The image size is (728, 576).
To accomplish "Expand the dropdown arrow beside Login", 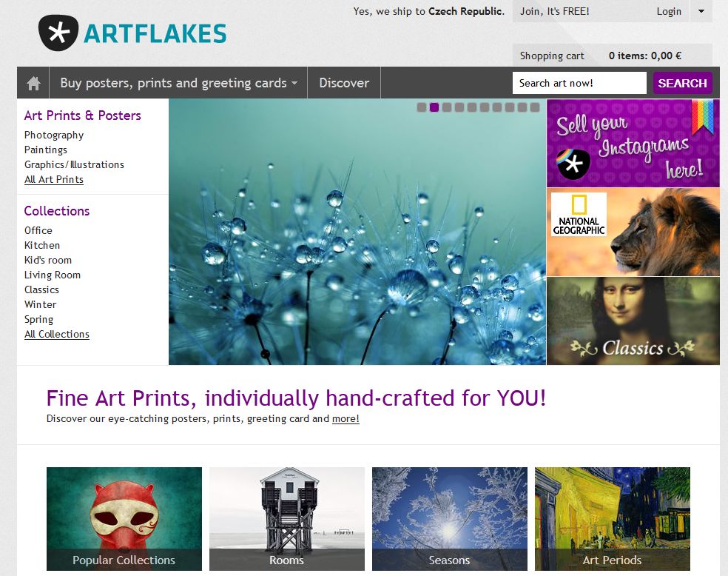I will [701, 11].
